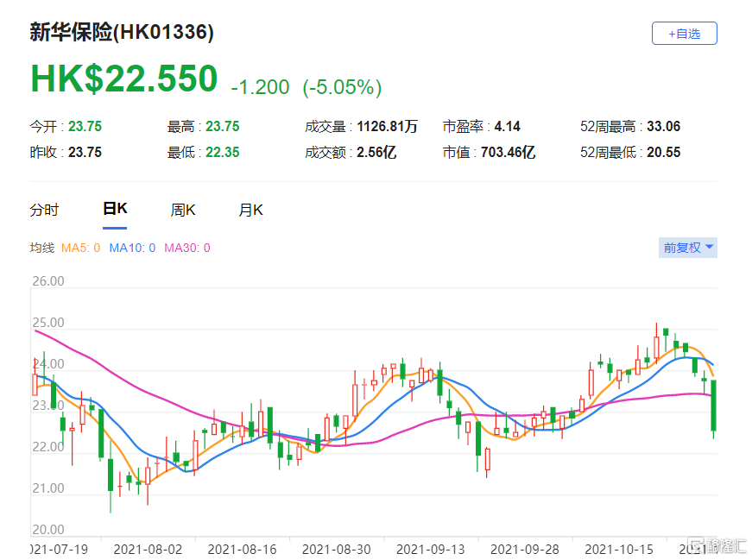Toggle the MA30 moving average label
Image resolution: width=752 pixels, height=560 pixels.
click(x=187, y=248)
